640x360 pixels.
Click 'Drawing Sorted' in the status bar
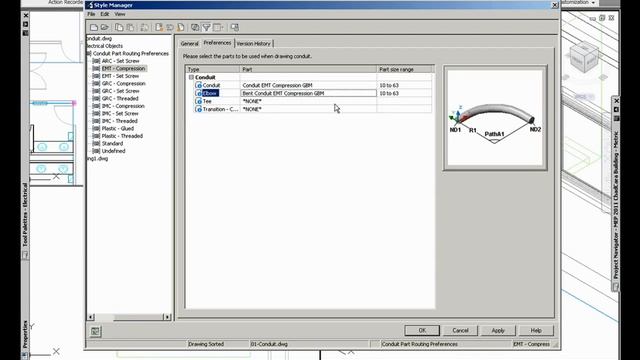coord(206,344)
